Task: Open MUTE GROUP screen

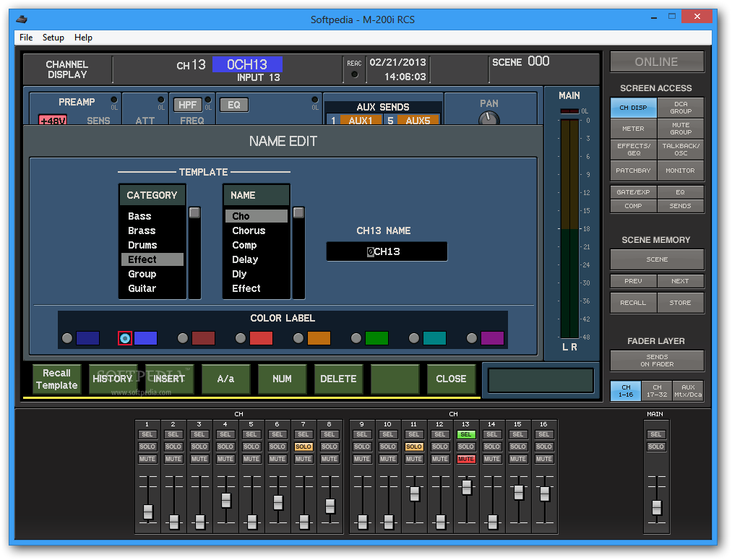Action: pos(681,129)
